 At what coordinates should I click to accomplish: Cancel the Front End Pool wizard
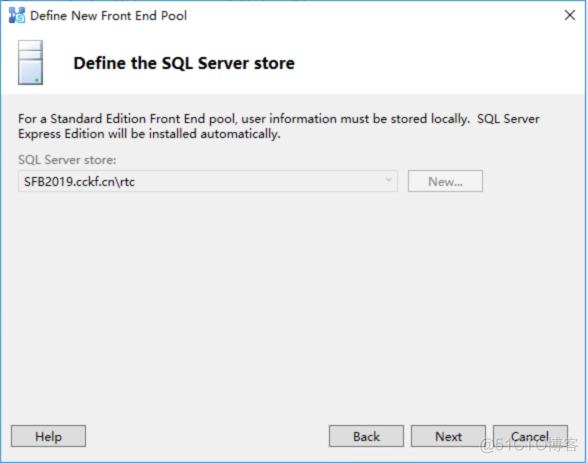530,436
